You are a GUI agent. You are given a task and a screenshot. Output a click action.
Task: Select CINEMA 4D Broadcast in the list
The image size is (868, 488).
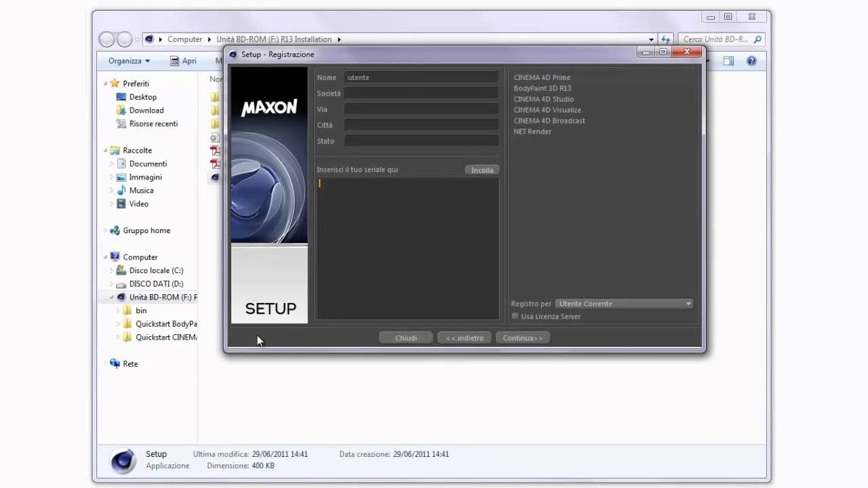pyautogui.click(x=549, y=121)
